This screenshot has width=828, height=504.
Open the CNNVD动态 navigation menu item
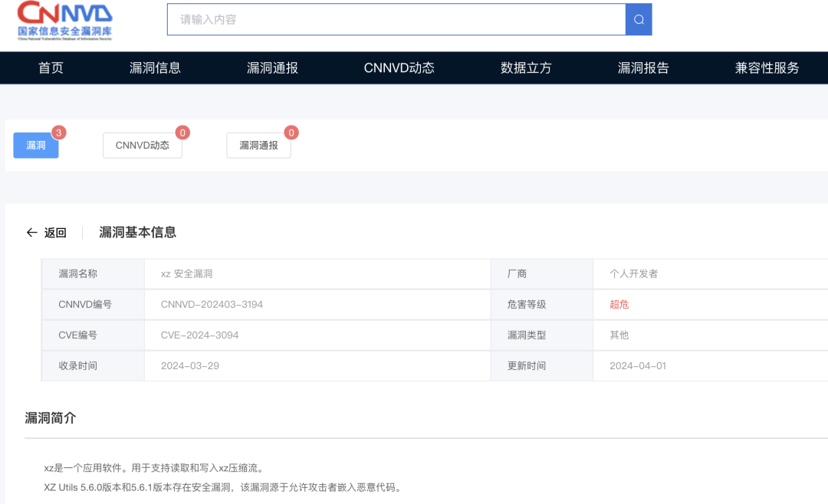399,67
